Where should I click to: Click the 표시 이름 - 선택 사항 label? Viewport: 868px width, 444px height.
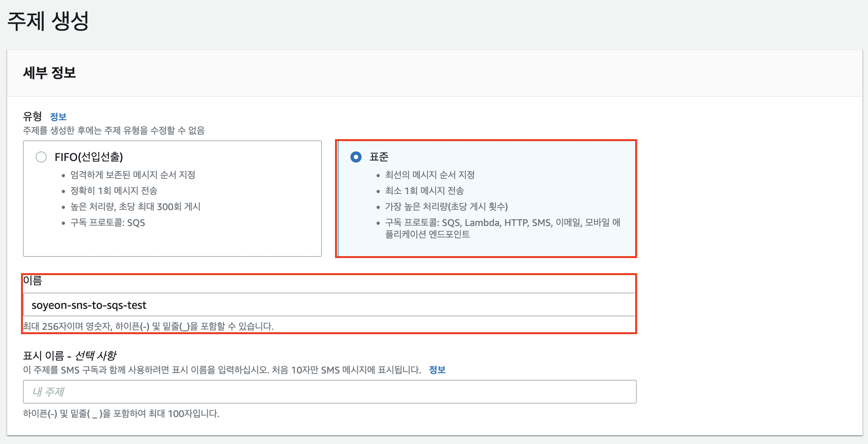70,356
